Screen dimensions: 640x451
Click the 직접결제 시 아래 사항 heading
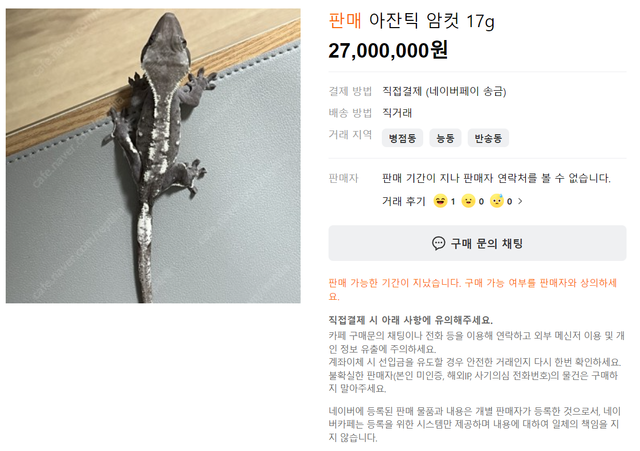tap(411, 320)
